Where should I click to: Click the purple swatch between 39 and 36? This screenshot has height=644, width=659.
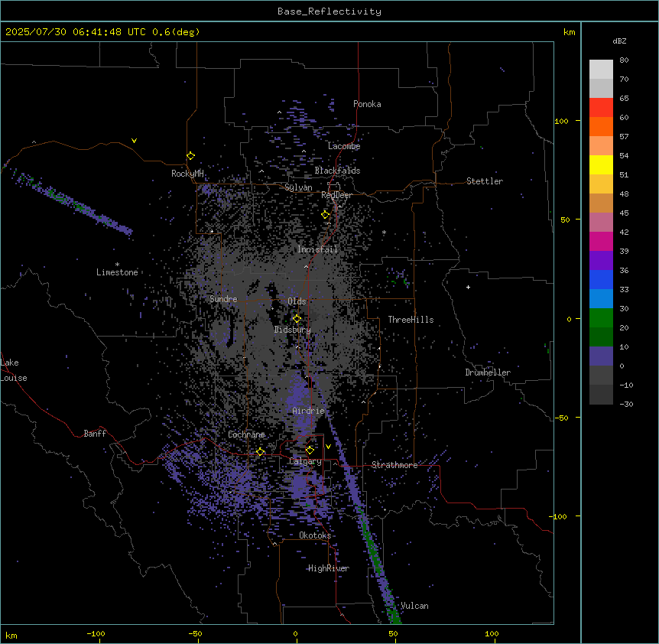click(x=601, y=261)
